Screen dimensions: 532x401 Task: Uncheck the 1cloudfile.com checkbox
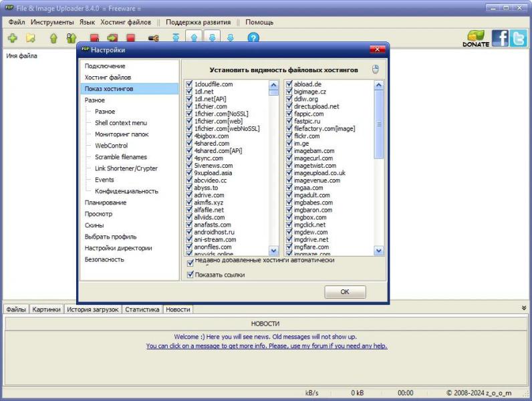tap(189, 84)
